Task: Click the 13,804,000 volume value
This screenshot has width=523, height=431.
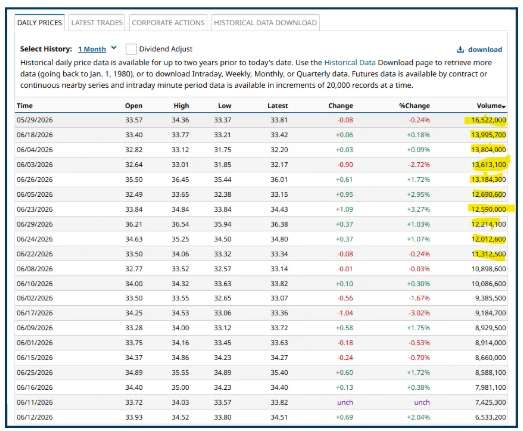Action: point(489,149)
